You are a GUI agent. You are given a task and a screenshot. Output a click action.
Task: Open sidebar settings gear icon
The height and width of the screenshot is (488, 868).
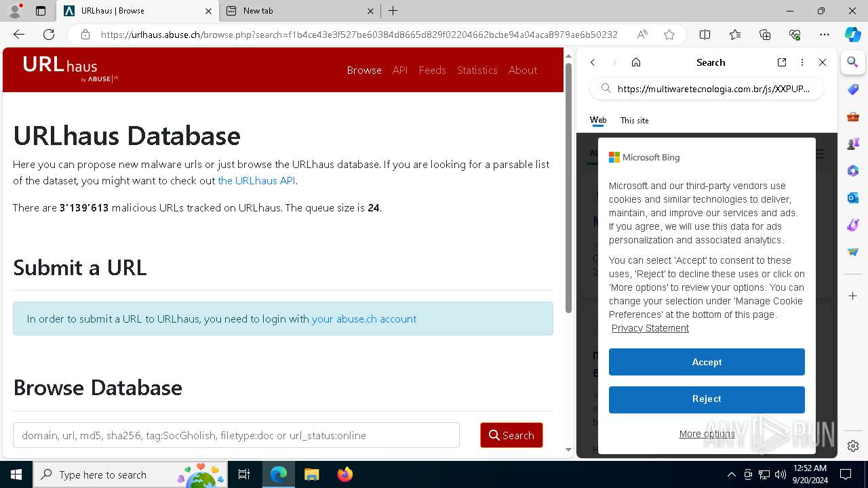pos(853,446)
